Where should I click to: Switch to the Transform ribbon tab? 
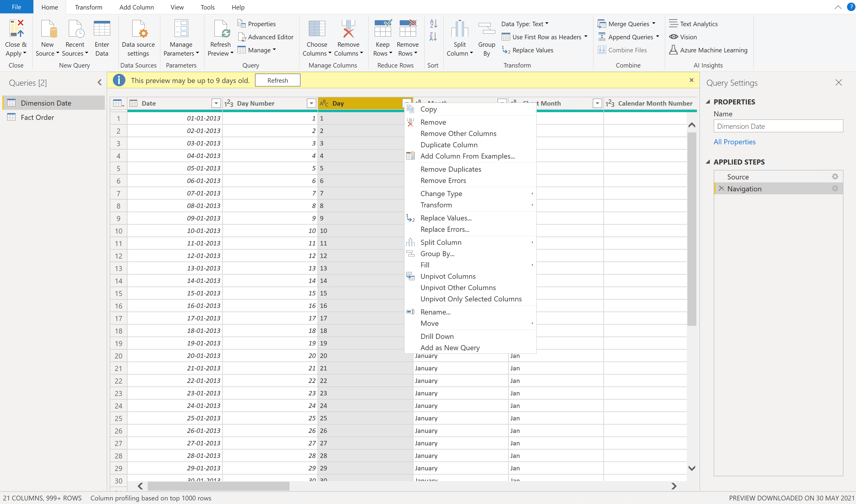click(x=89, y=7)
